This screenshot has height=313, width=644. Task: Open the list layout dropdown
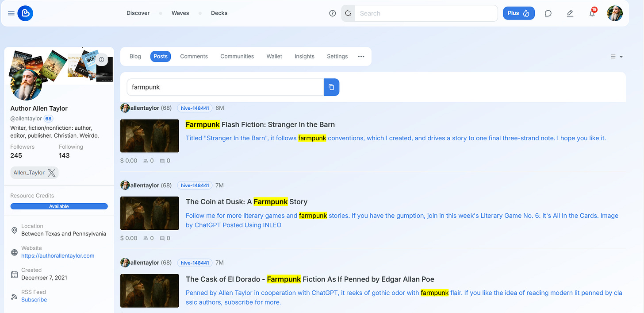[617, 57]
